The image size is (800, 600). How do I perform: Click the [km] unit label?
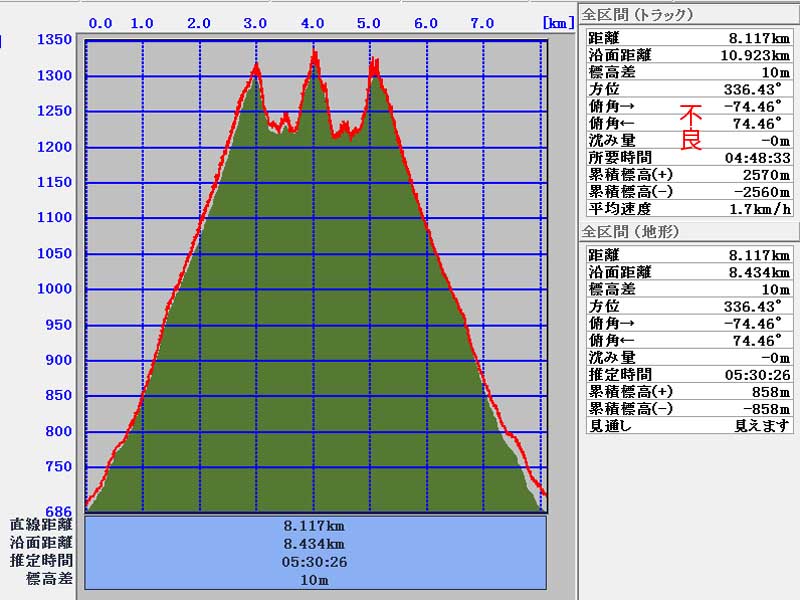coord(557,23)
